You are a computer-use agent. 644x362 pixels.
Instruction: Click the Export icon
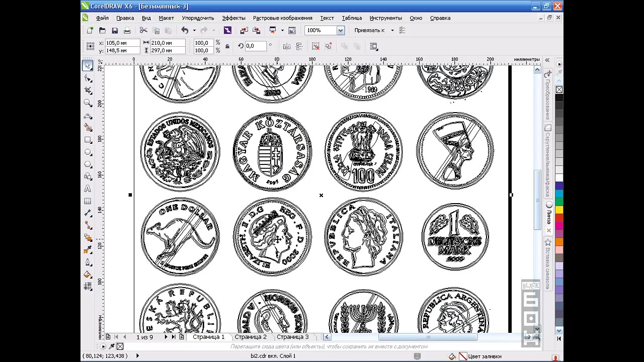tap(257, 31)
